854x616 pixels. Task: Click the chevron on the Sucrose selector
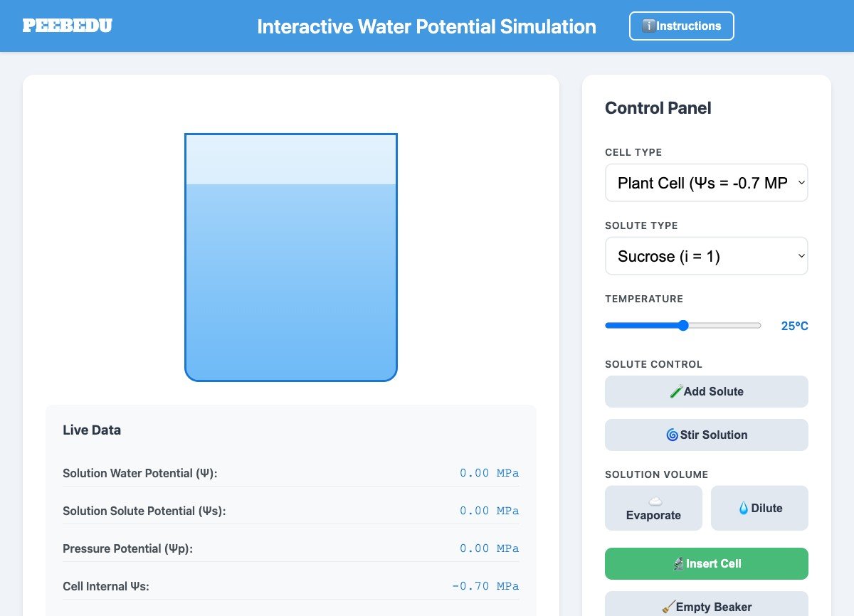[800, 255]
